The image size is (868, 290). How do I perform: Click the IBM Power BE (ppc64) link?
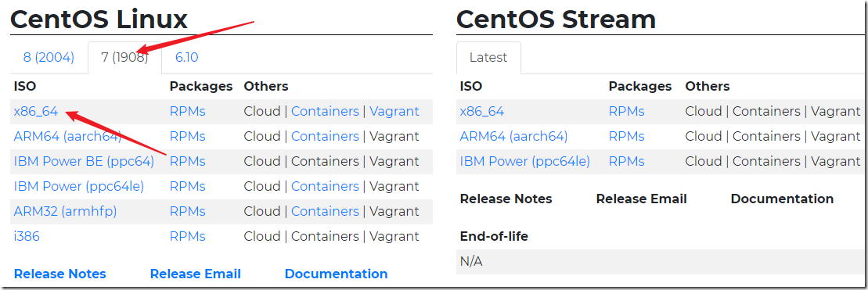[85, 161]
